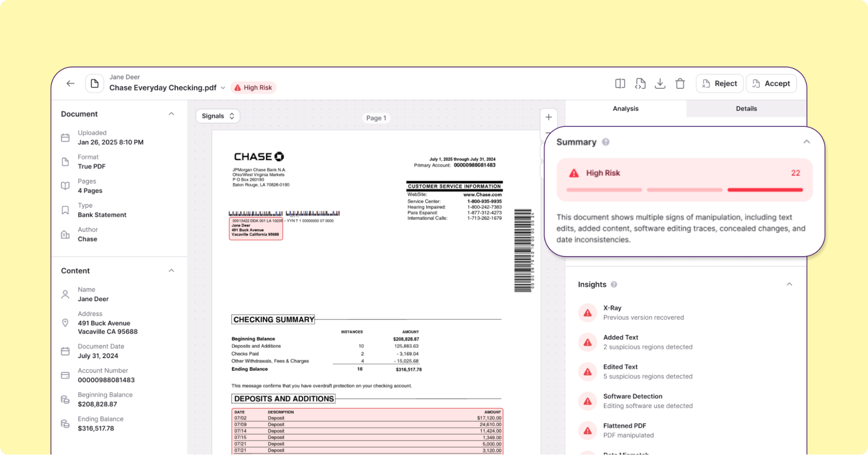Click the Edited Text warning icon
The height and width of the screenshot is (455, 868).
[587, 372]
